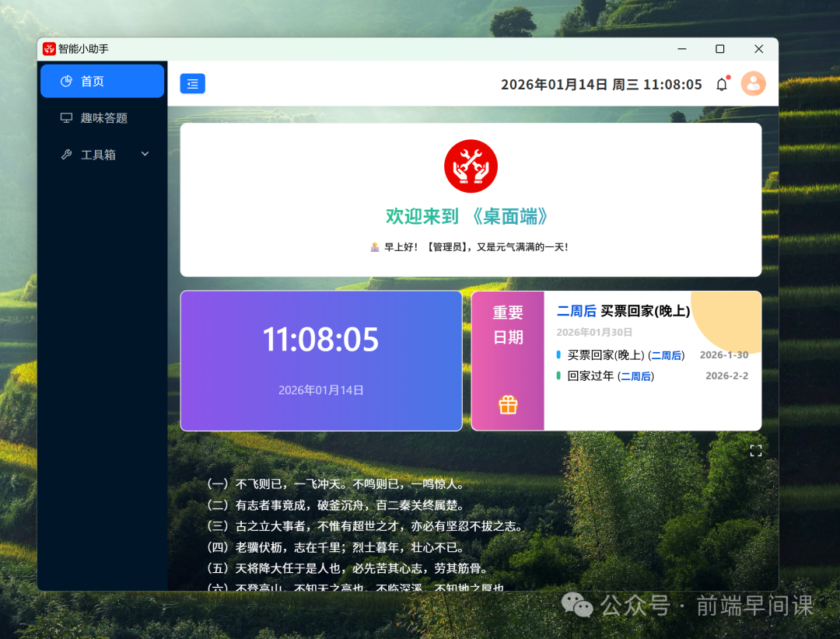Click the wrench icon beside 工具箱
Screen dimensions: 840x639
(66, 155)
